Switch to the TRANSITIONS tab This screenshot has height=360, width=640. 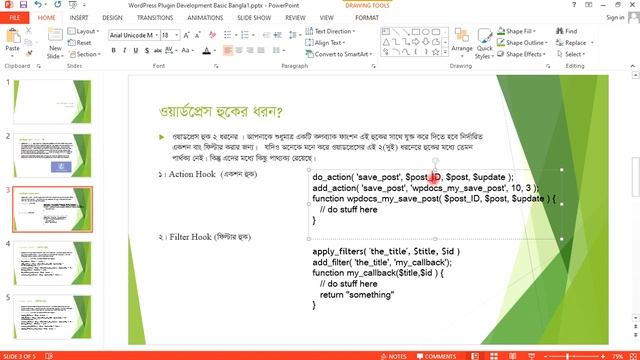pos(155,18)
